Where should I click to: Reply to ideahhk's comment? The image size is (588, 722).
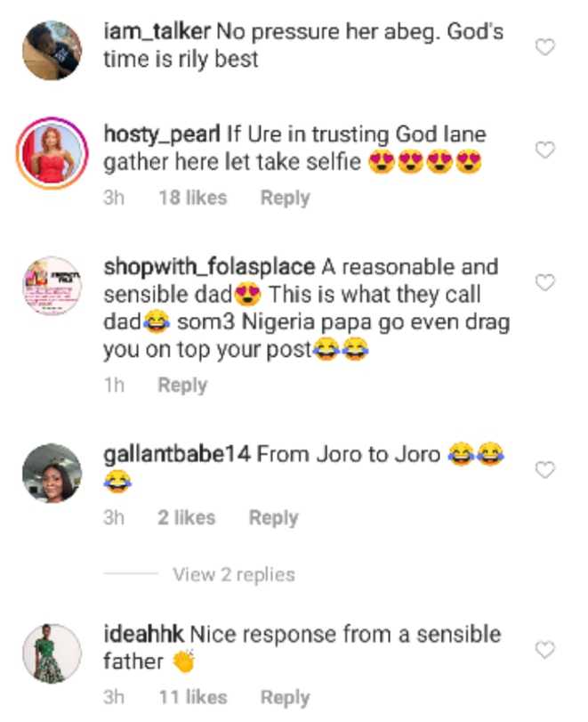(285, 697)
